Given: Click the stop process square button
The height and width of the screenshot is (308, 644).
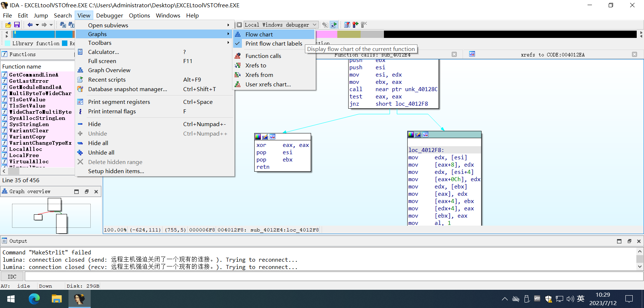Looking at the screenshot, I should 239,25.
